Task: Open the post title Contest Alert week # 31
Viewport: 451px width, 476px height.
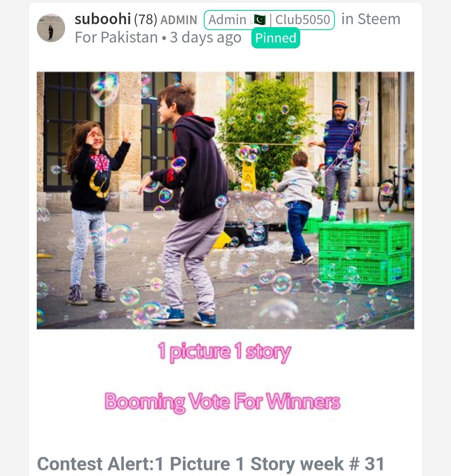Action: click(210, 464)
